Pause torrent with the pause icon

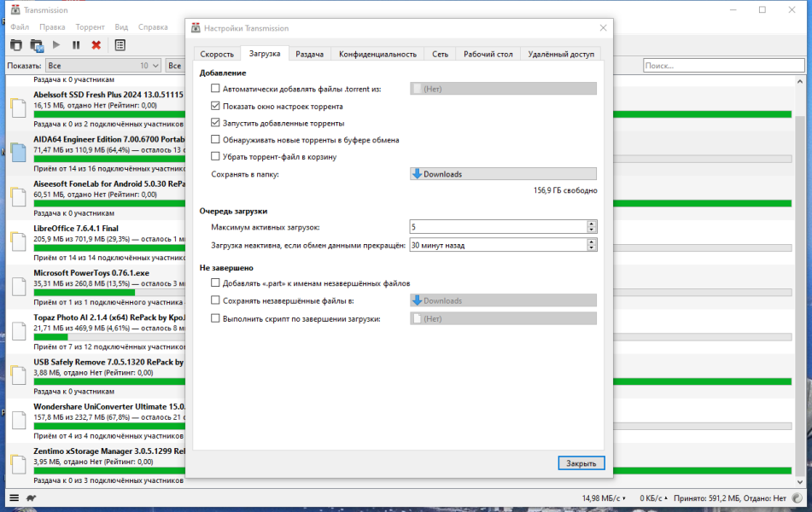pyautogui.click(x=76, y=45)
